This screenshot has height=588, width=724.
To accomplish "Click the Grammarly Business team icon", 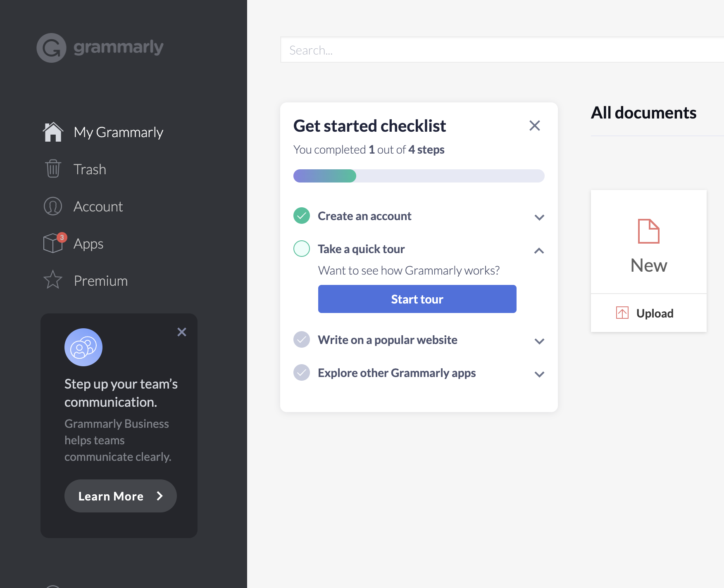I will click(83, 347).
